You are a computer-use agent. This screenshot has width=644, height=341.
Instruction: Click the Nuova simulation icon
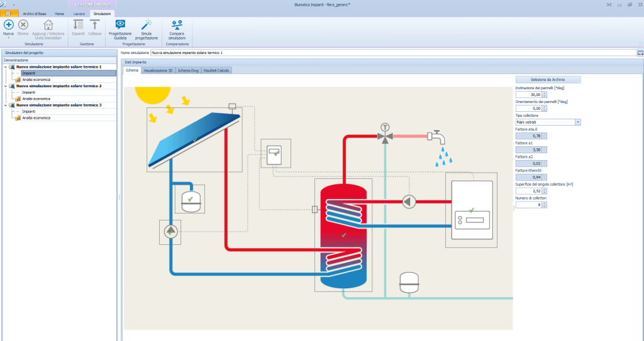click(9, 24)
